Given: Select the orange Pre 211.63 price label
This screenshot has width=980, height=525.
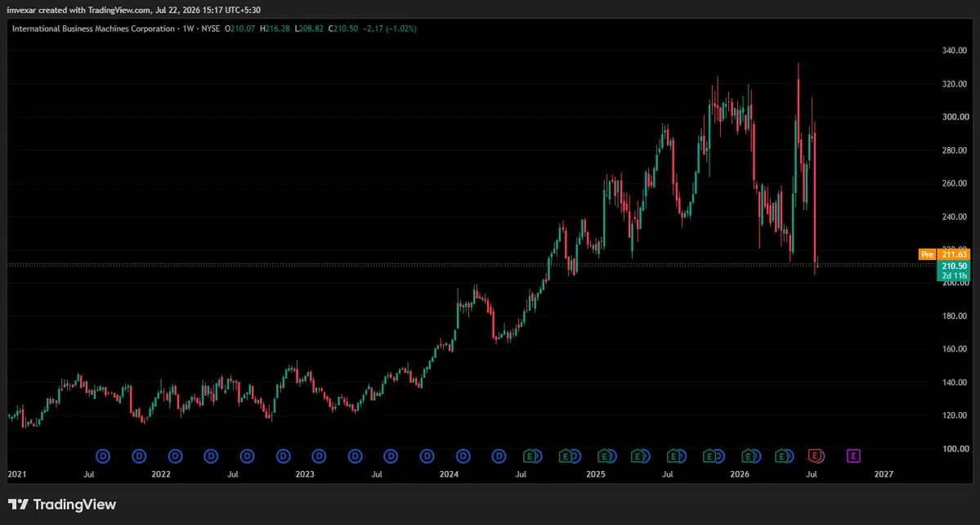Looking at the screenshot, I should click(944, 254).
